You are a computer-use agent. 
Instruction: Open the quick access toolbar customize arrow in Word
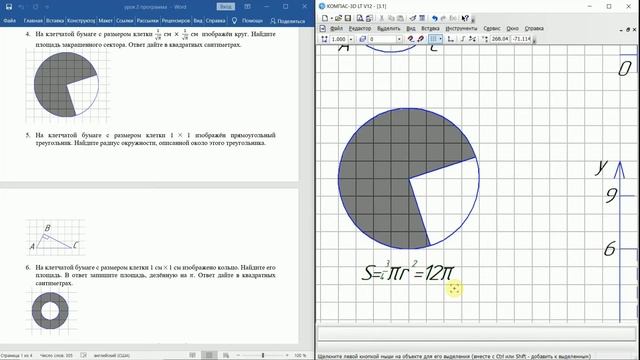pos(47,7)
